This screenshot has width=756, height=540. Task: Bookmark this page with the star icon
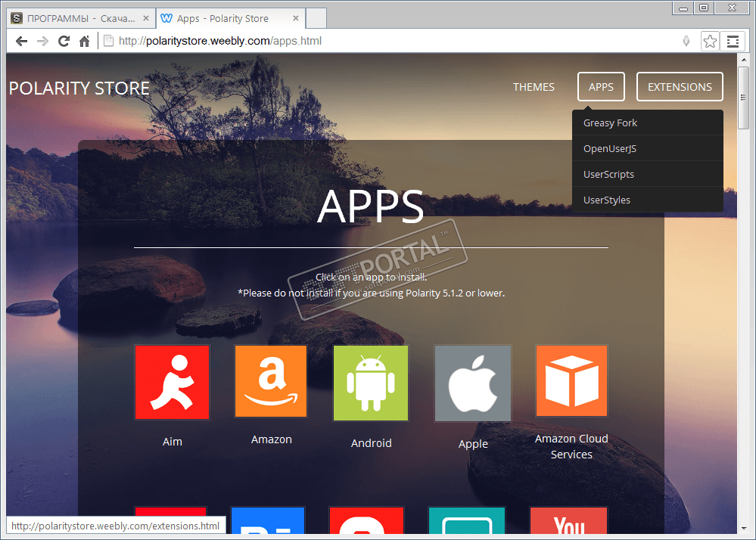tap(710, 42)
